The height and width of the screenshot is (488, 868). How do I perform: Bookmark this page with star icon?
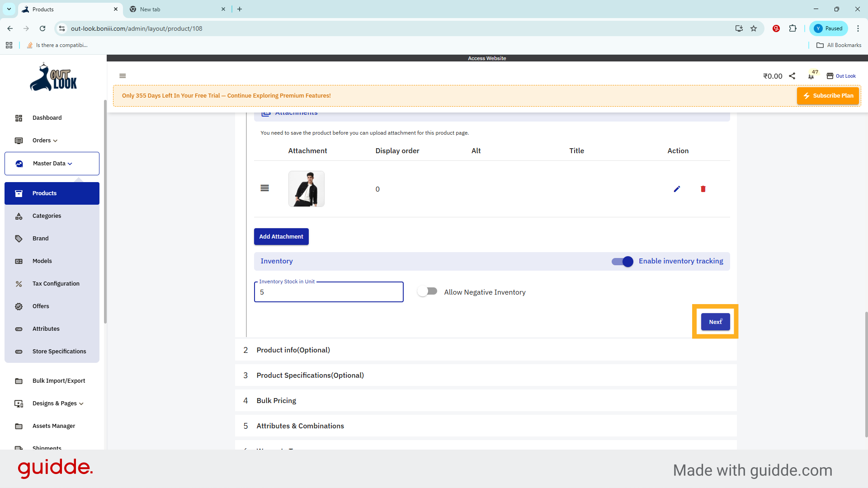pos(754,28)
